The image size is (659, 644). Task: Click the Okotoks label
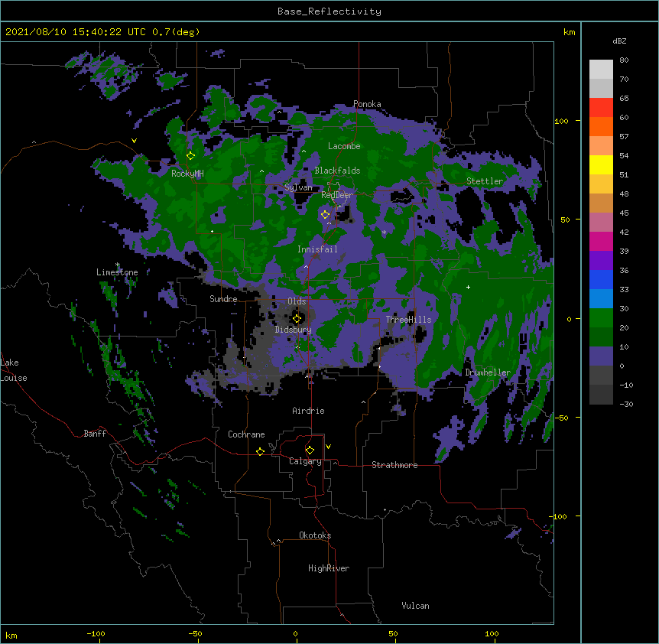click(x=315, y=535)
